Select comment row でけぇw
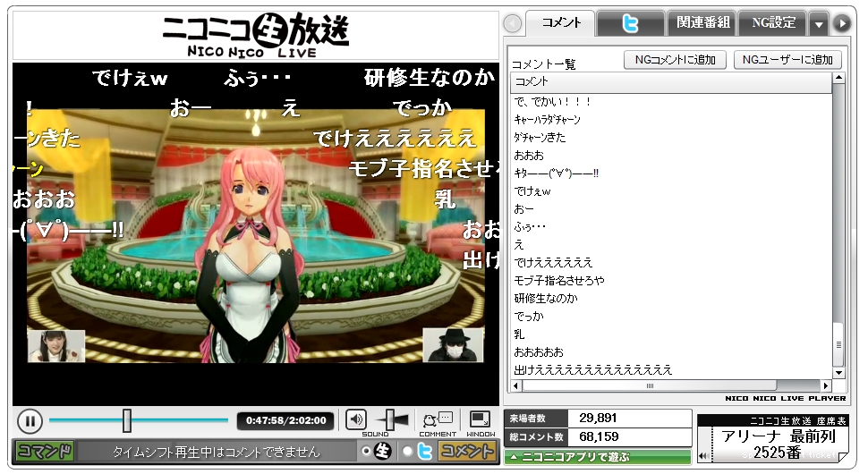 tap(671, 191)
